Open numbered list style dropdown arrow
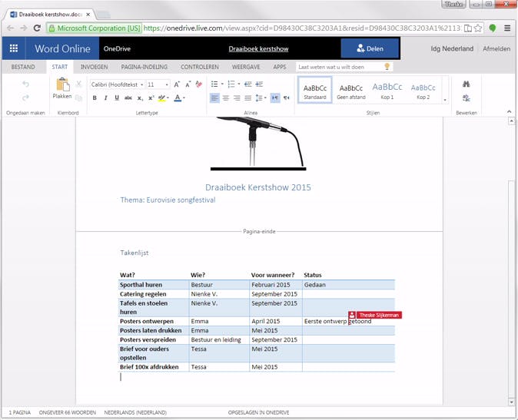The height and width of the screenshot is (420, 518). [239, 84]
